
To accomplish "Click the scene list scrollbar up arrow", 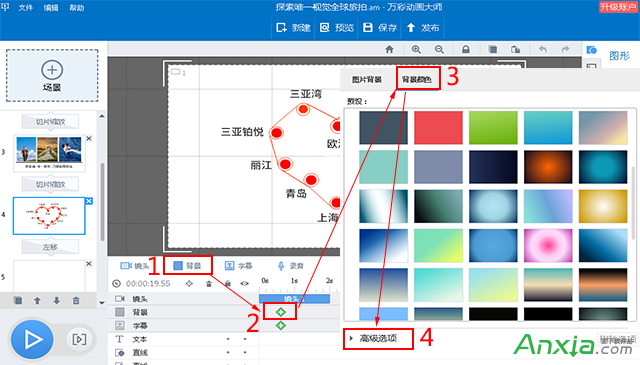I will tap(102, 116).
